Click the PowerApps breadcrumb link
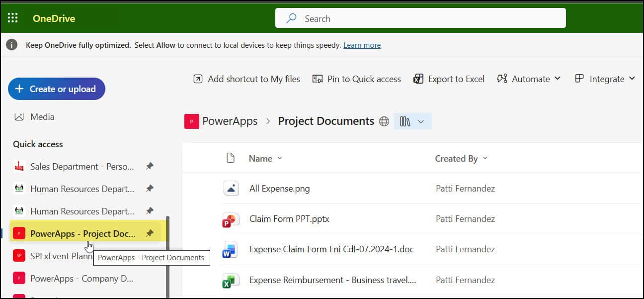Image resolution: width=644 pixels, height=299 pixels. [x=230, y=121]
